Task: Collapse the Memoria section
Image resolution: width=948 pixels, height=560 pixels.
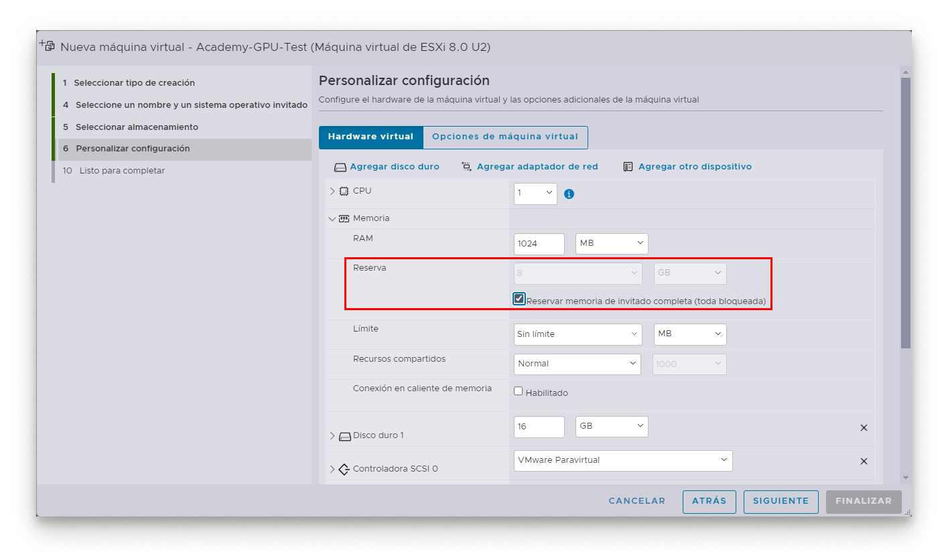Action: coord(332,218)
